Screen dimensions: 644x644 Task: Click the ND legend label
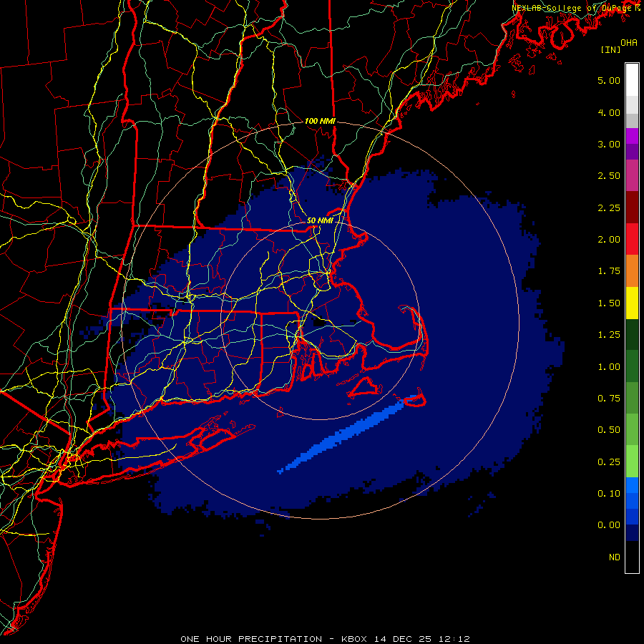[615, 557]
